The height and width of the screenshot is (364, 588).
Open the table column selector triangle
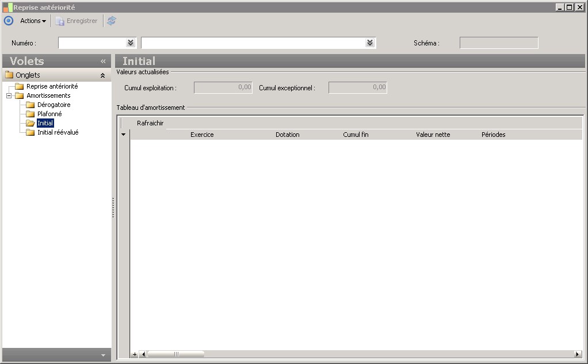click(123, 135)
